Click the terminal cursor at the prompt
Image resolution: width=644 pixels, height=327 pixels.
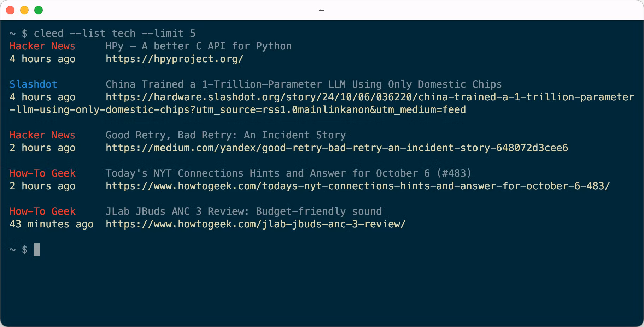(36, 250)
